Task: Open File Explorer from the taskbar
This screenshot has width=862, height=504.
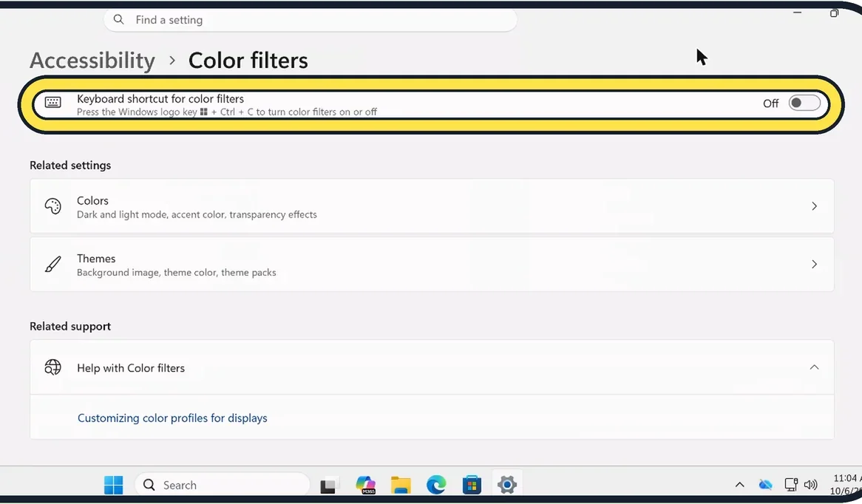Action: click(x=401, y=485)
